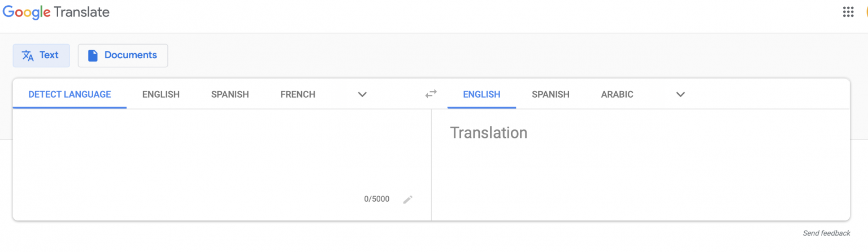Swap the source and target languages

click(x=431, y=94)
